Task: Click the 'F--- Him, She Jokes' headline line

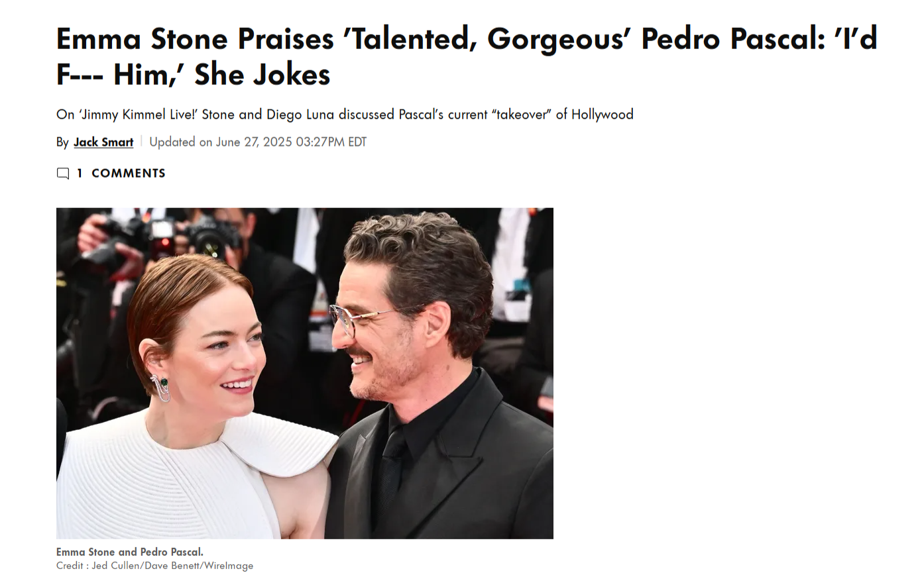Action: (x=194, y=75)
